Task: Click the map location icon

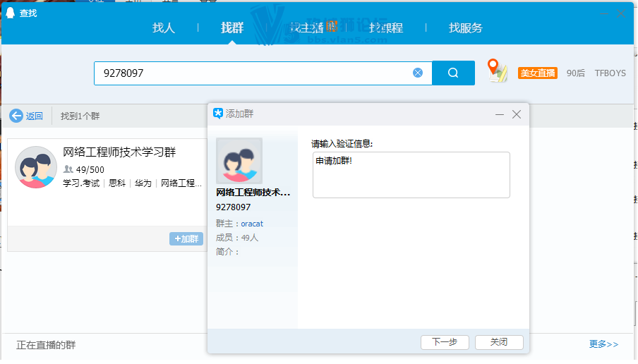Action: [x=498, y=71]
